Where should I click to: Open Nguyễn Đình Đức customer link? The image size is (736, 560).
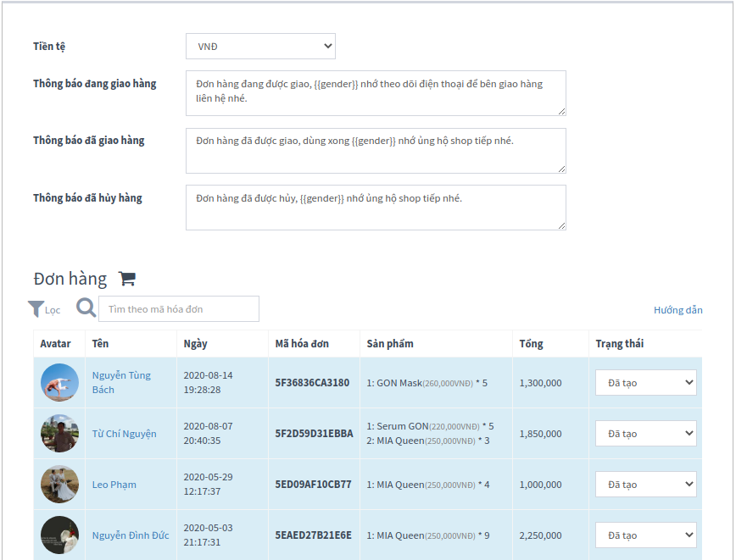point(131,535)
